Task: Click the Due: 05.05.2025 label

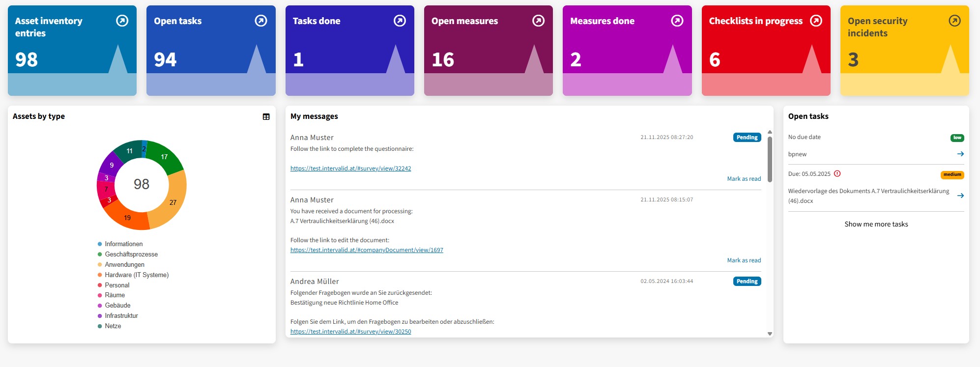Action: (x=809, y=174)
